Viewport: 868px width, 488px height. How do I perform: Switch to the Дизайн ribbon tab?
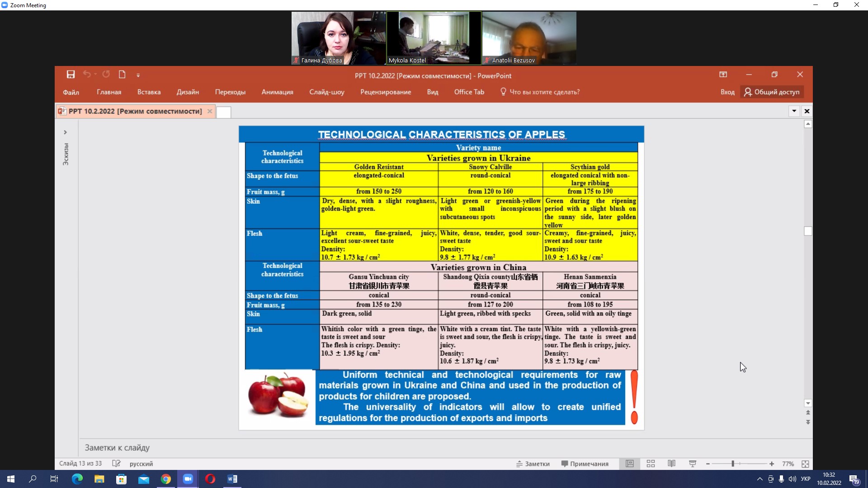[188, 92]
